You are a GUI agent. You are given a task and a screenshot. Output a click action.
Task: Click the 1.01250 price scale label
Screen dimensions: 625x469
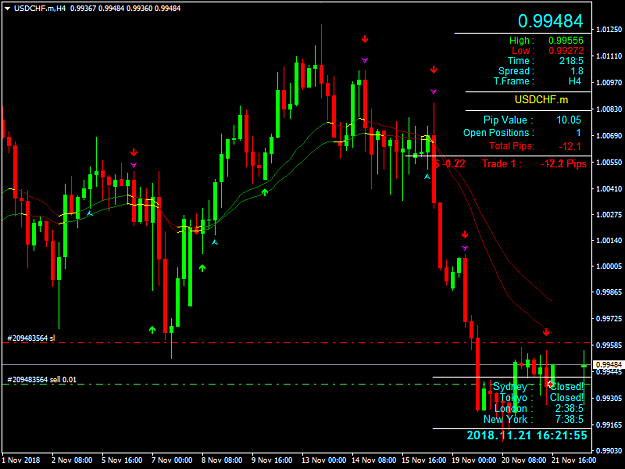click(609, 29)
